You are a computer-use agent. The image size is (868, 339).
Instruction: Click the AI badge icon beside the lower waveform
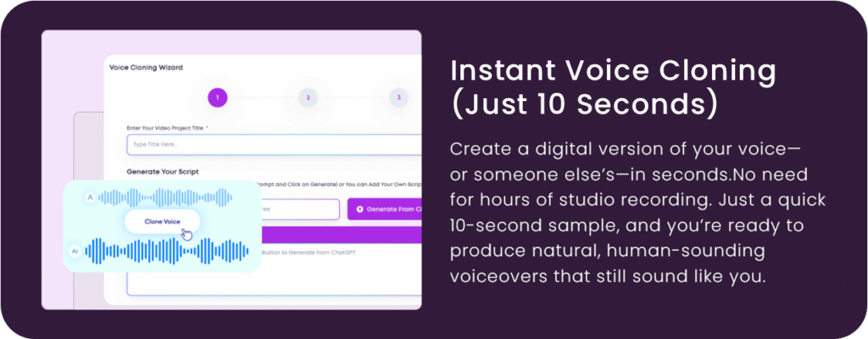(75, 251)
